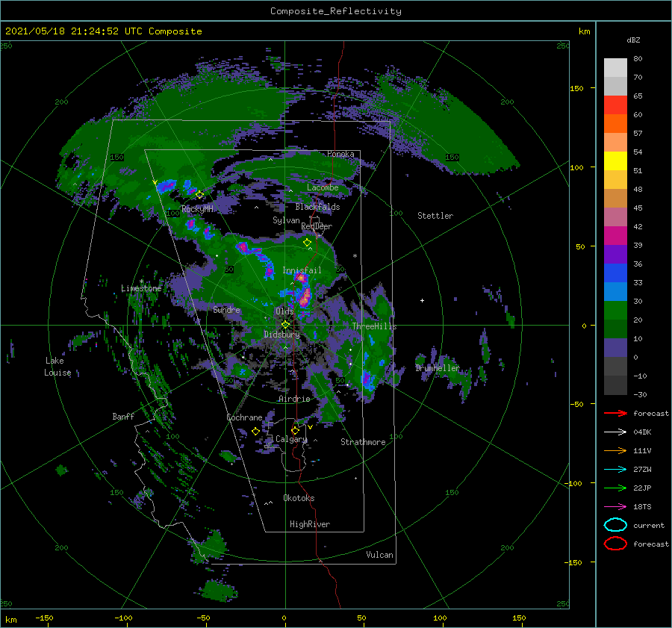The height and width of the screenshot is (628, 672).
Task: Pick the dark orange 57 dBZ swatch
Action: [615, 124]
